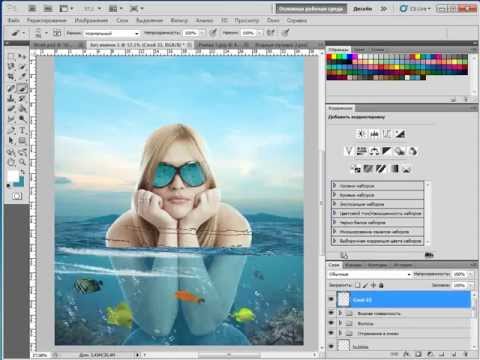The height and width of the screenshot is (360, 480).
Task: Add a Gradient Map adjustment
Action: point(394,169)
